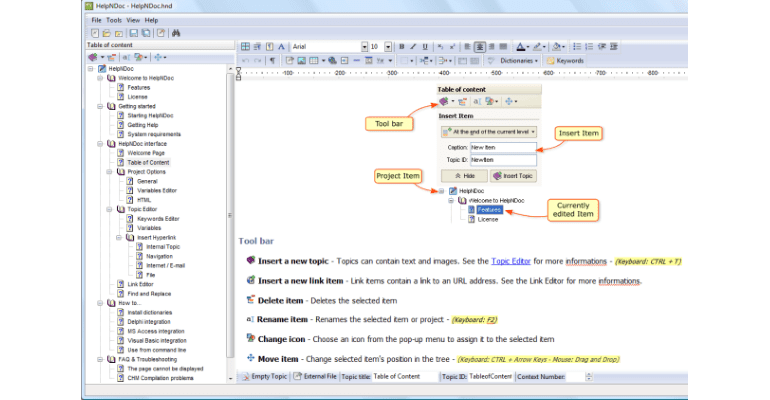Click the table-layout icon at start of formatting toolbar
770x400 pixels.
(245, 47)
